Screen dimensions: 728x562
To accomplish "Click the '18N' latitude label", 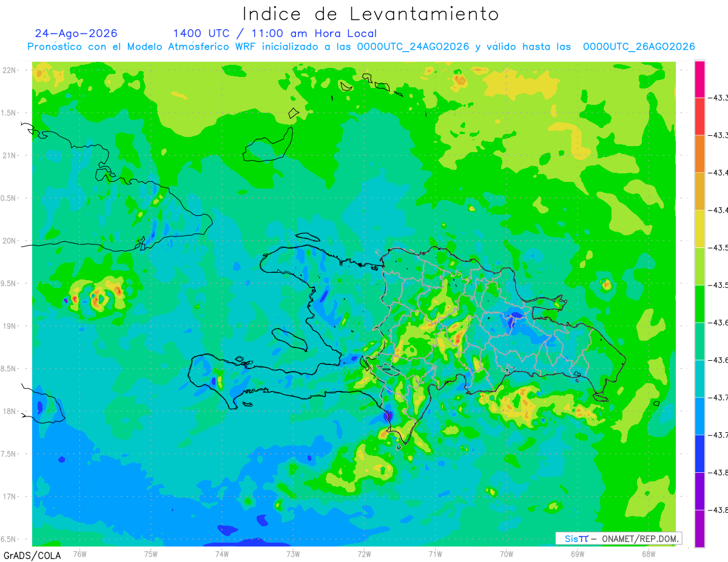I will 8,412.
